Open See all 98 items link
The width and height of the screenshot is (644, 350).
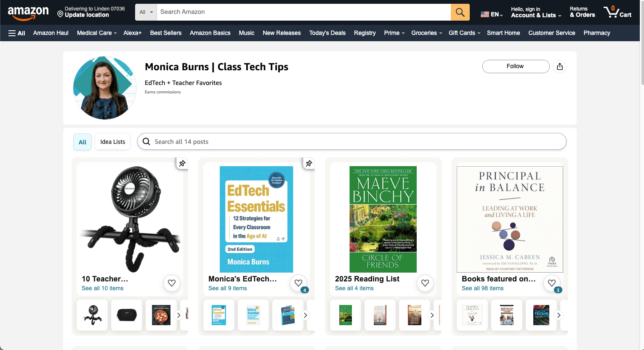click(482, 288)
